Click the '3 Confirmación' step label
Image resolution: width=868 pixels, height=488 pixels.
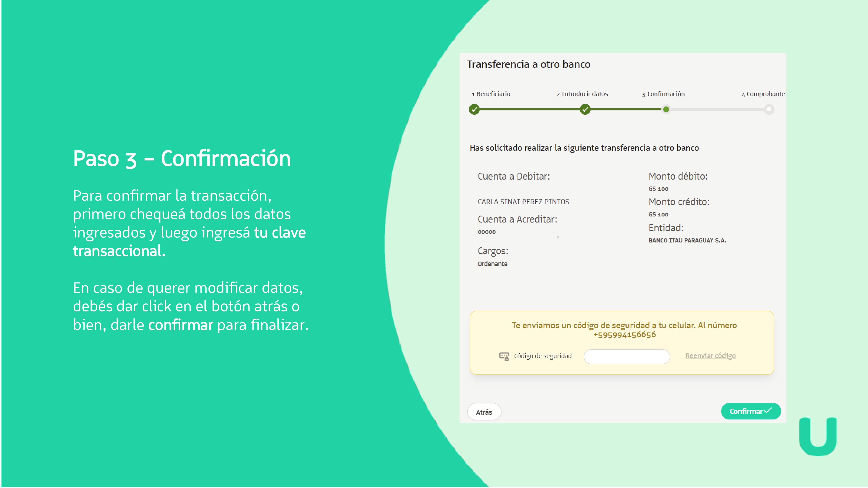[663, 94]
